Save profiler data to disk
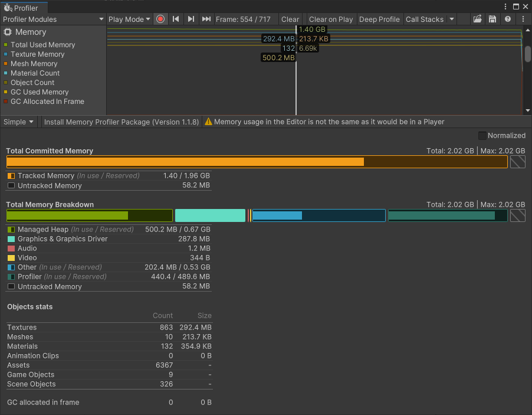 492,19
